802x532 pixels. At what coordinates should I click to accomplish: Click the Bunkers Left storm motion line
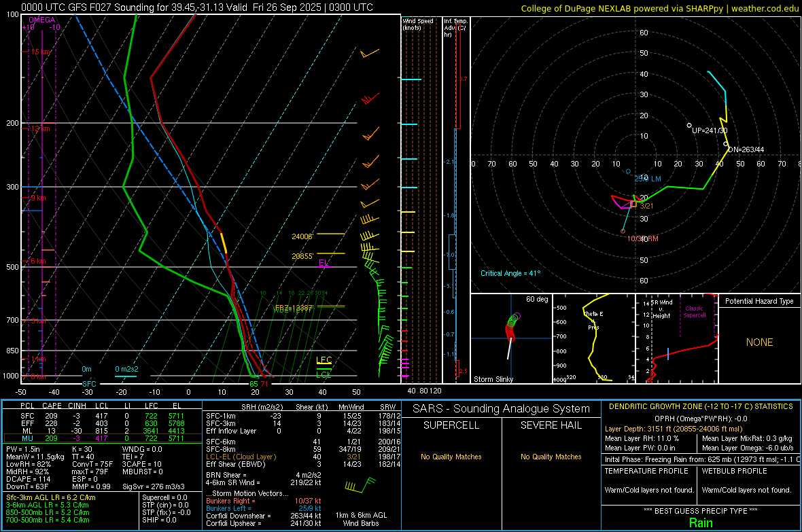click(x=264, y=508)
